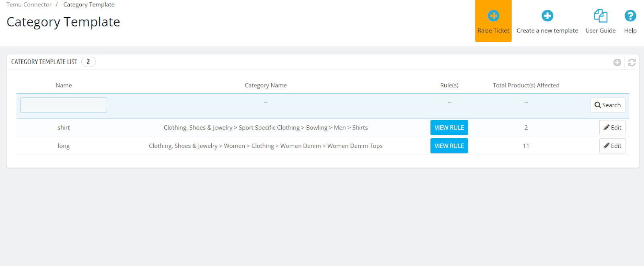
Task: Click the Help question mark icon
Action: 630,16
